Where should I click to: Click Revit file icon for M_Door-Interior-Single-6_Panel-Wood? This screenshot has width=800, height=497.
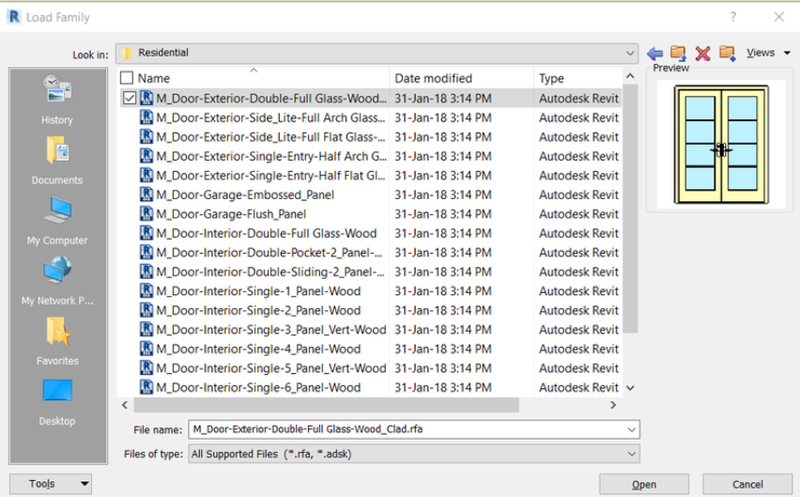click(x=146, y=387)
